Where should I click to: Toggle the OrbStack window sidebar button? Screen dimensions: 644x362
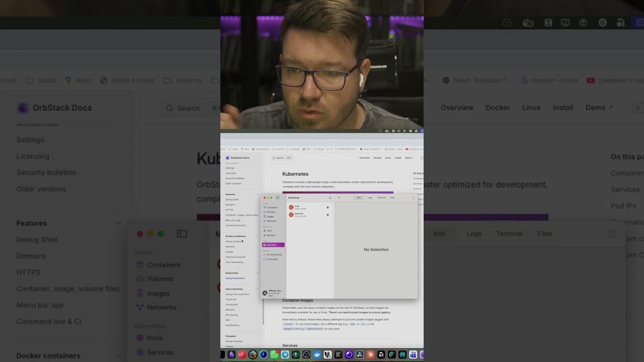(x=278, y=198)
